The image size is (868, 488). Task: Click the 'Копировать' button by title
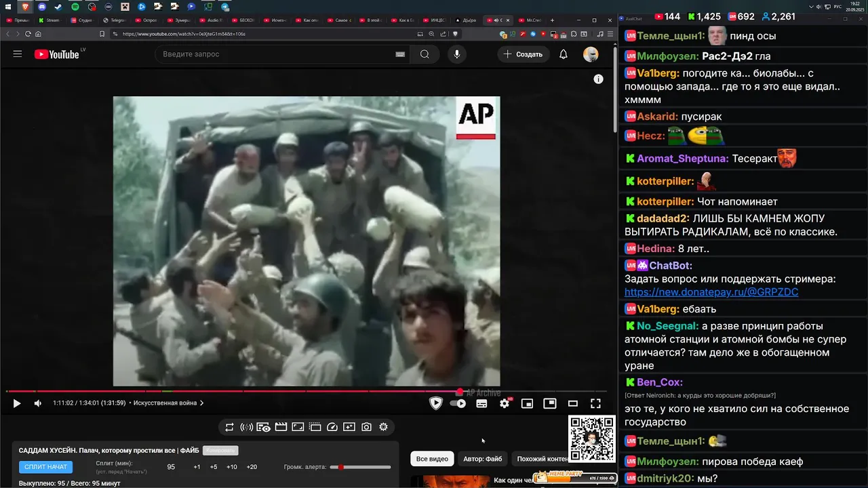[220, 451]
